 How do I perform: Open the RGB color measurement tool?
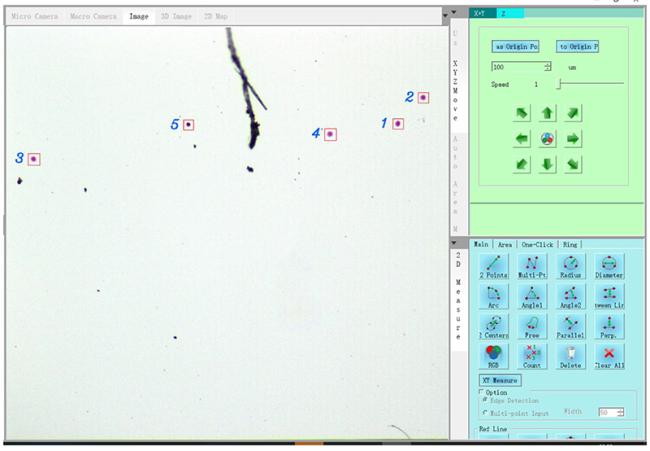click(x=493, y=357)
